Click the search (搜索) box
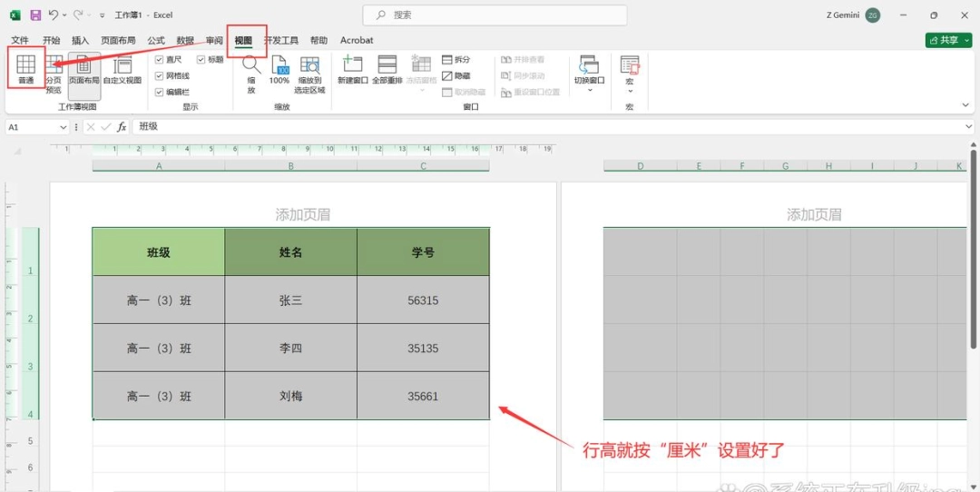Viewport: 980px width, 492px height. coord(495,15)
